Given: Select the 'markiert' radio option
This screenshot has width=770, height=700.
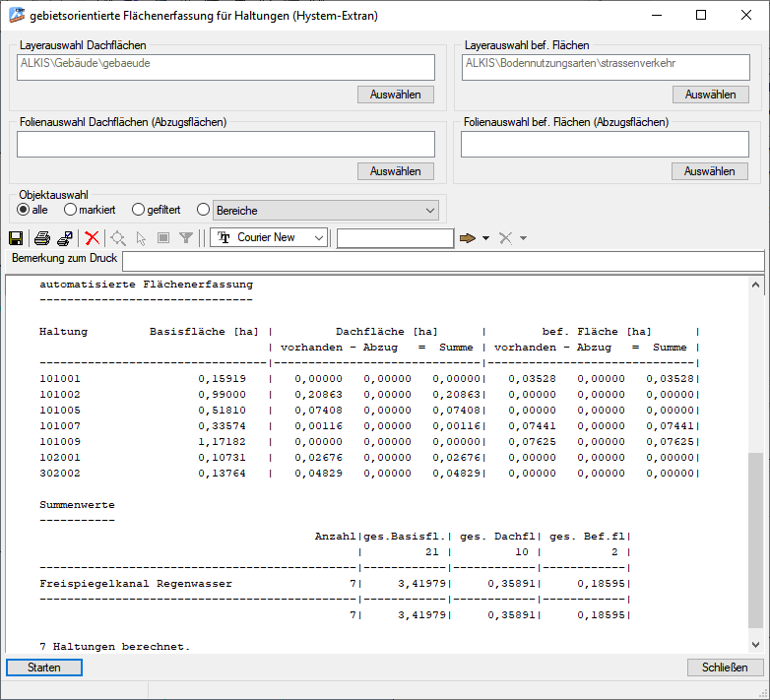Looking at the screenshot, I should pyautogui.click(x=71, y=210).
